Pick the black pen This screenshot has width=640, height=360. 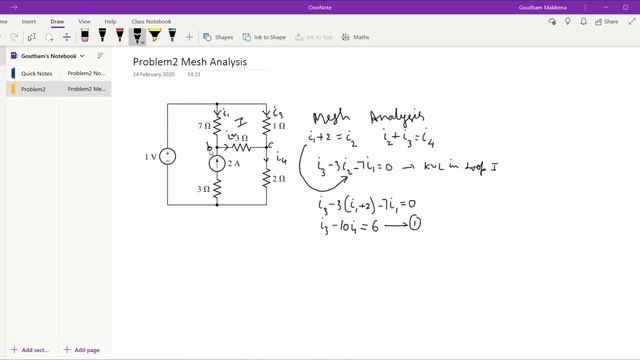pos(102,36)
